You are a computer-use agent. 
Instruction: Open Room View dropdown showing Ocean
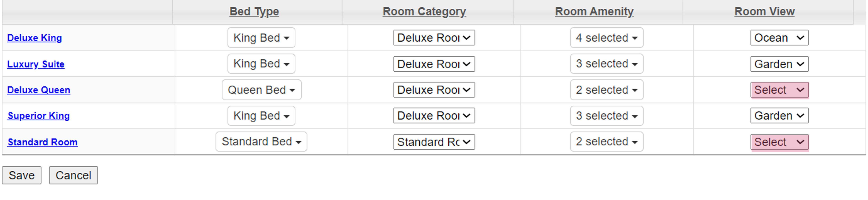click(x=779, y=38)
